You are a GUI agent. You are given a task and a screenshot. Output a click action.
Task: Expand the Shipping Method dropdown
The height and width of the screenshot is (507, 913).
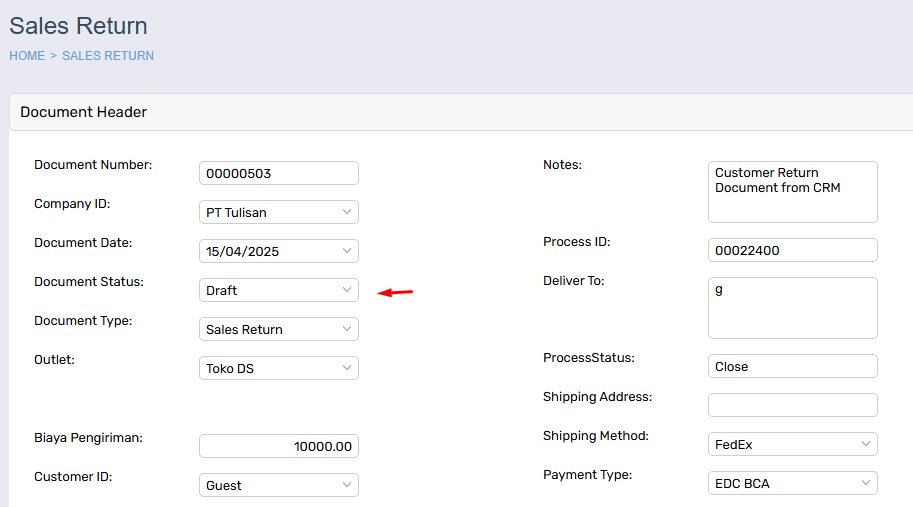click(792, 445)
